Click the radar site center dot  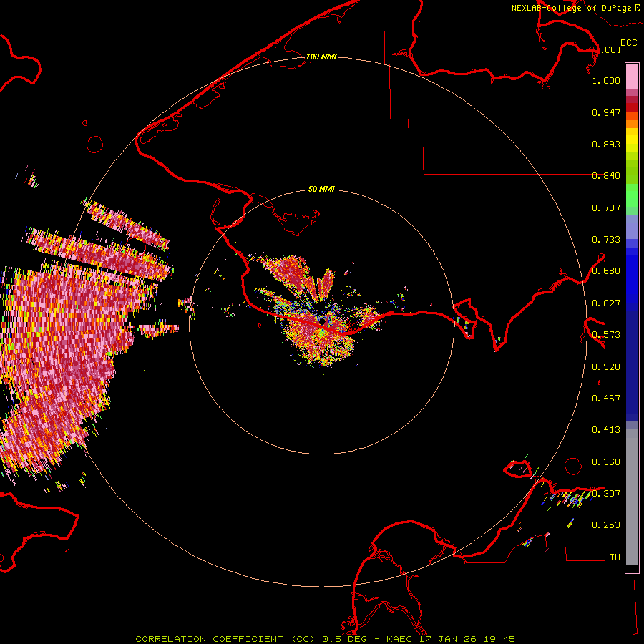pyautogui.click(x=323, y=321)
